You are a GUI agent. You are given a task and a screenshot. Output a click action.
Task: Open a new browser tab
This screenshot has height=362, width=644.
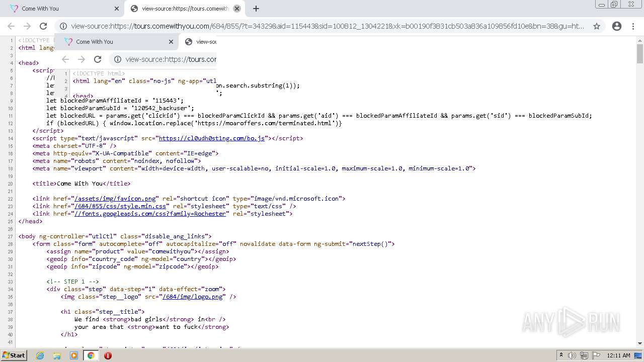256,9
